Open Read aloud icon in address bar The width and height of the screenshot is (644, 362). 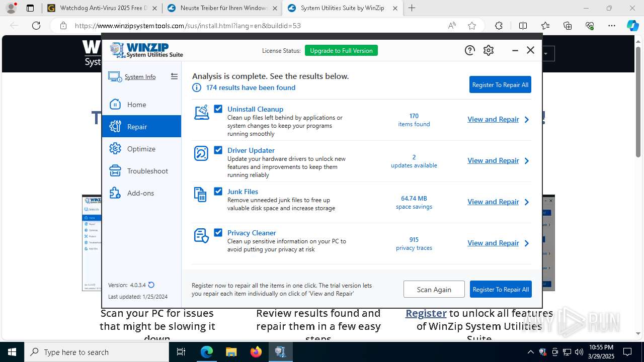coord(452,26)
